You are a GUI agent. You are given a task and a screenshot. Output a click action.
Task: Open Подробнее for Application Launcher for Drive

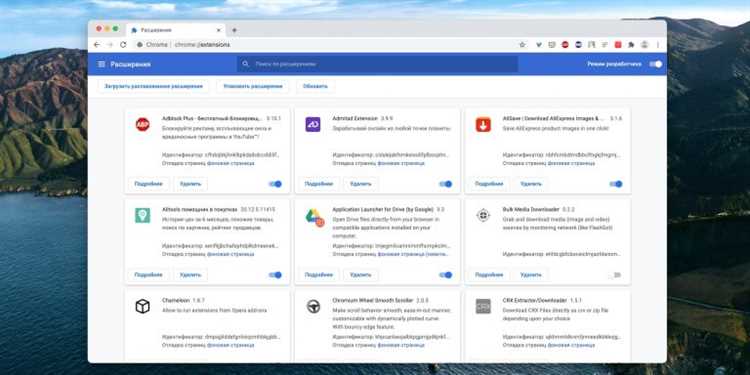[319, 275]
